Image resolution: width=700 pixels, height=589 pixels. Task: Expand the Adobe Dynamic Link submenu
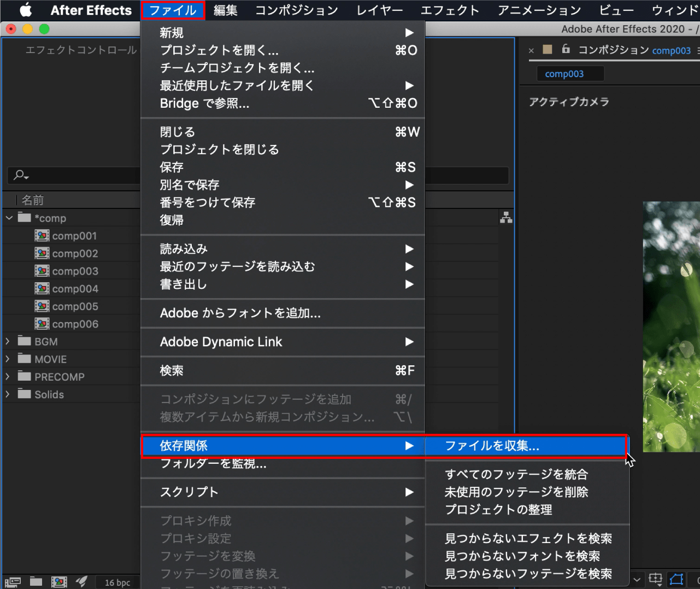[283, 342]
